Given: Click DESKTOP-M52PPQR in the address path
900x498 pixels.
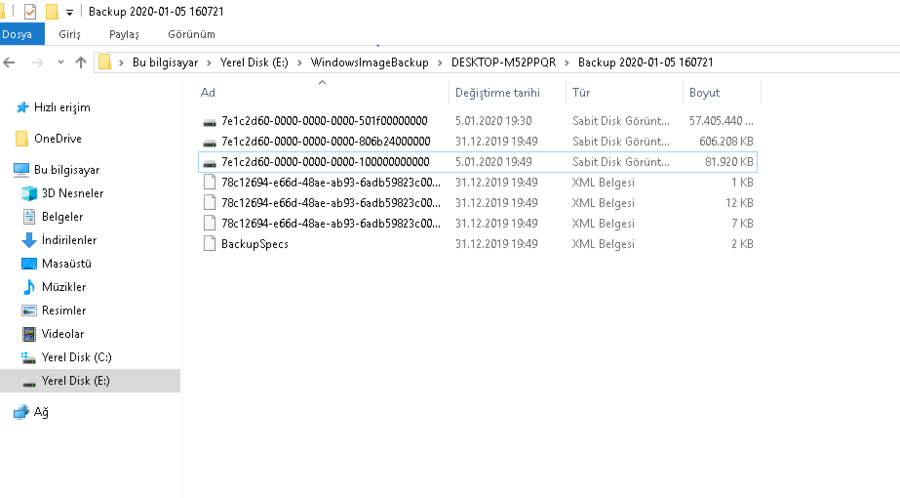Looking at the screenshot, I should click(x=503, y=63).
